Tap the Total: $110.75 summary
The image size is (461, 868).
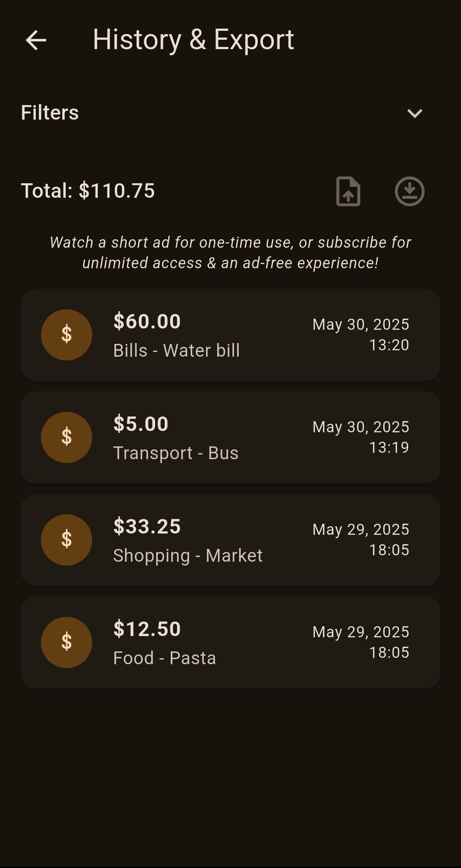click(x=88, y=191)
